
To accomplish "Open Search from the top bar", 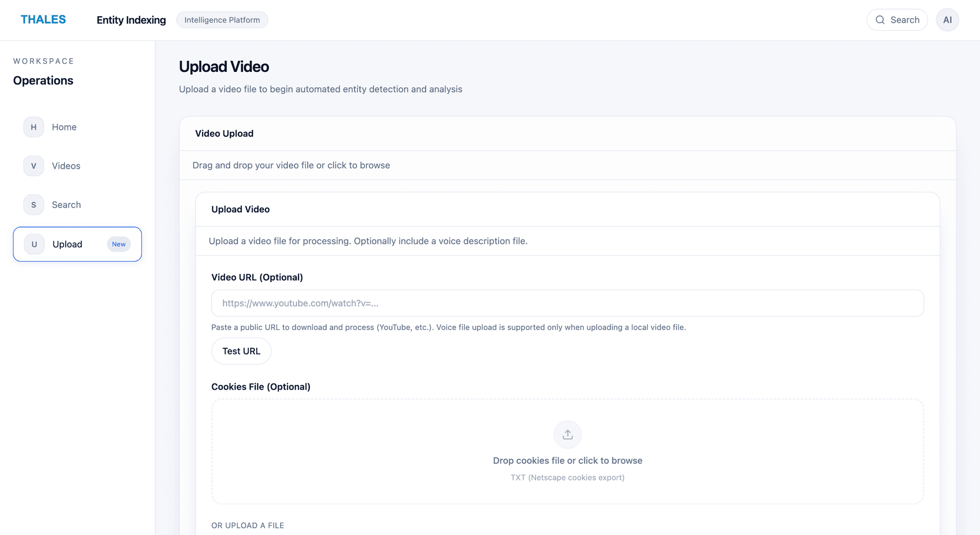I will click(897, 19).
